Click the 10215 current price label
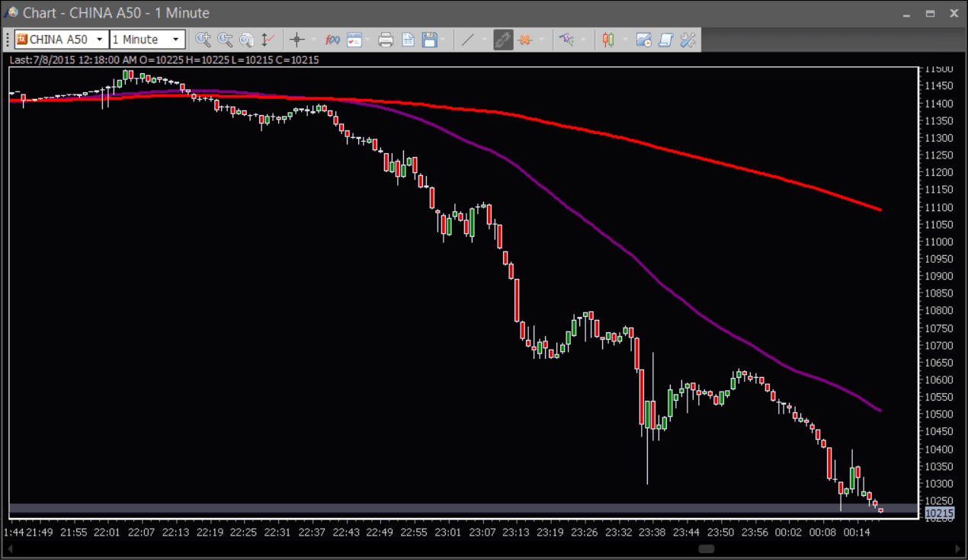 tap(938, 514)
